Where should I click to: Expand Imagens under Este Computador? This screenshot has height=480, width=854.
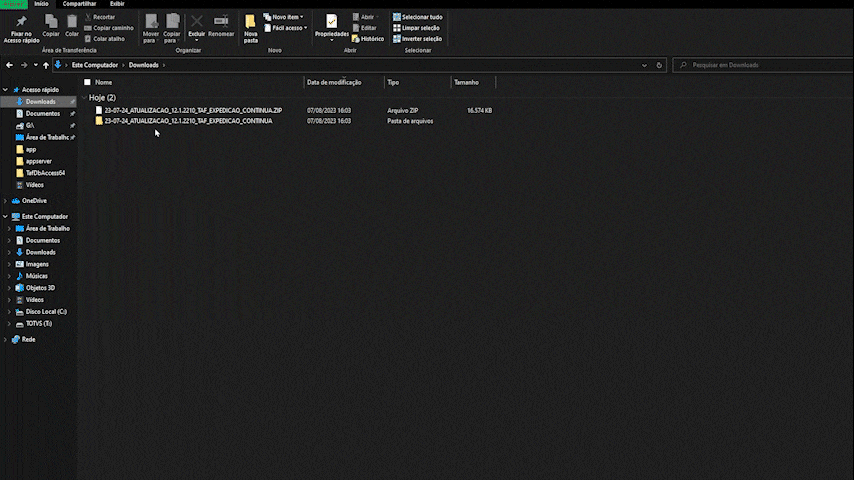tap(9, 264)
